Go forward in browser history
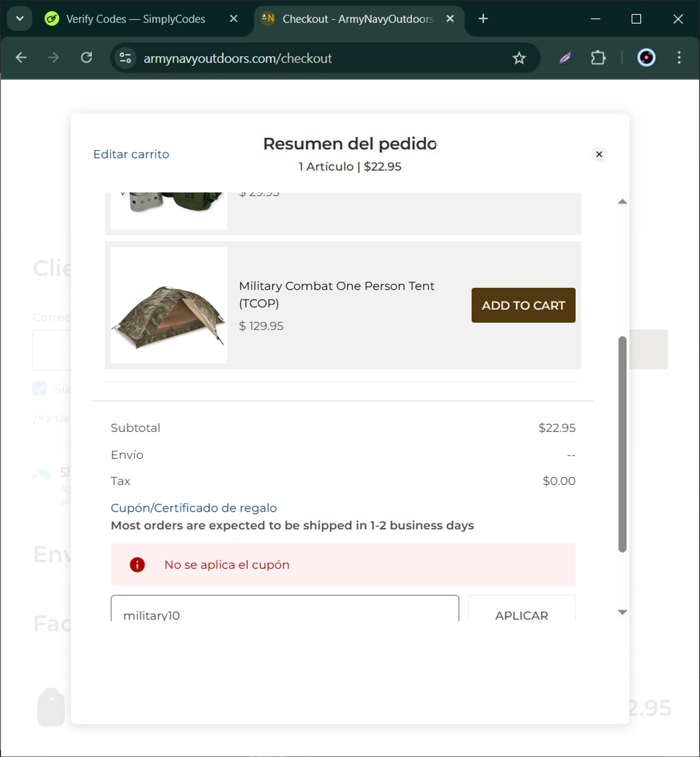Viewport: 700px width, 757px height. (x=53, y=58)
